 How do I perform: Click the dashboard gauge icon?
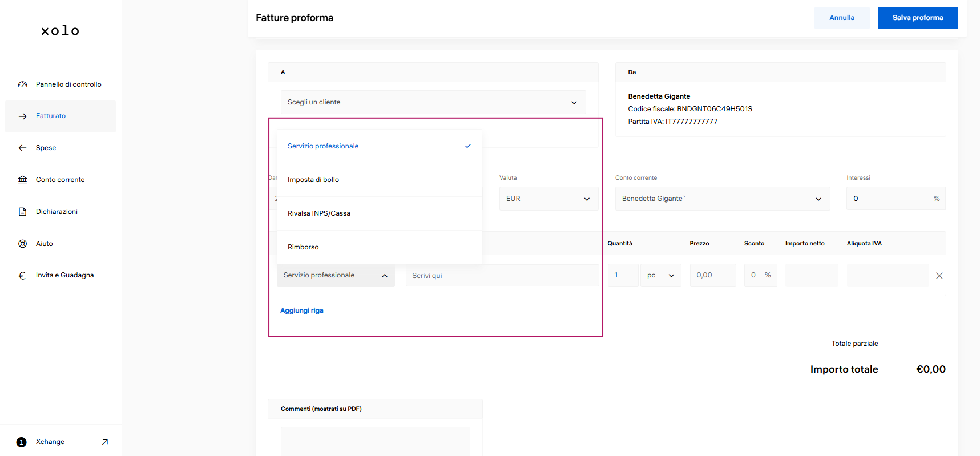coord(23,84)
